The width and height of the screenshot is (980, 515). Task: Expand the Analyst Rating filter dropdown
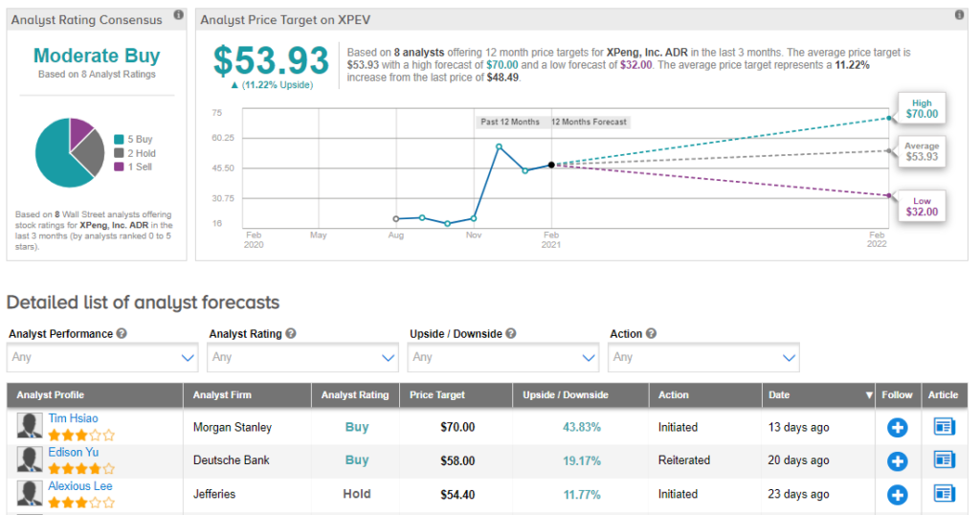302,357
